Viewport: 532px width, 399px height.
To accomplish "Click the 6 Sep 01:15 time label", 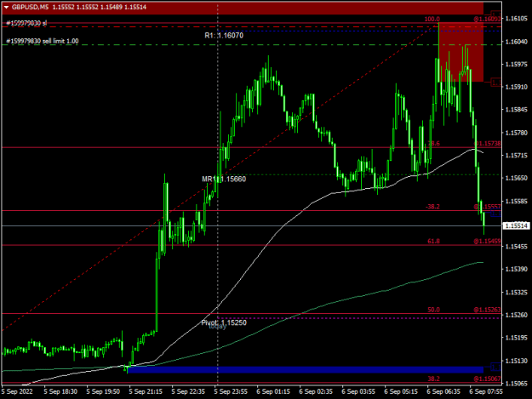I will 273,391.
